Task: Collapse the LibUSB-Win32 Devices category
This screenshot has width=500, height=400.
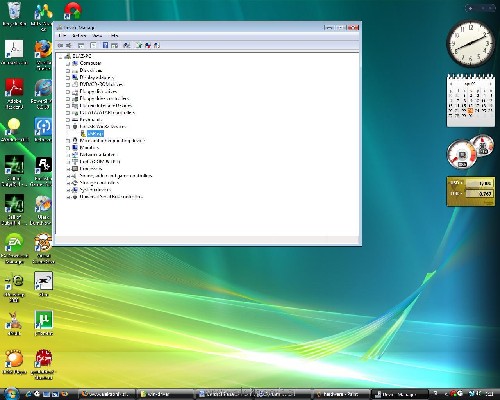Action: click(x=68, y=127)
